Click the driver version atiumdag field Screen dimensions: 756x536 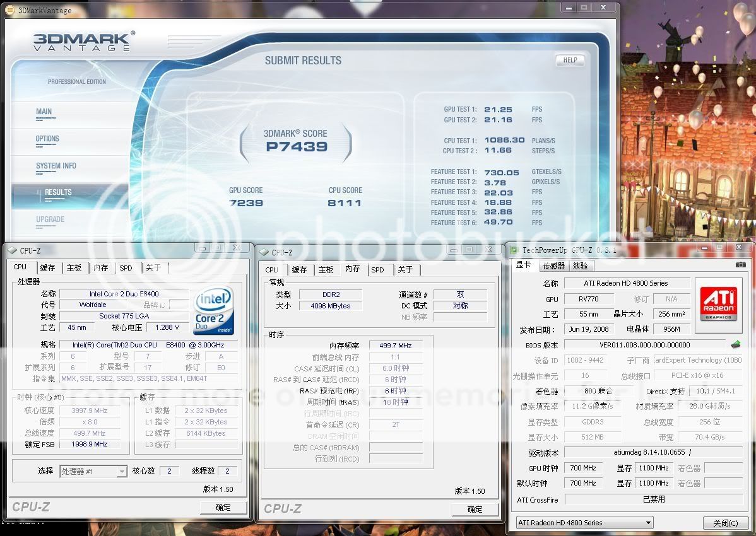(653, 452)
